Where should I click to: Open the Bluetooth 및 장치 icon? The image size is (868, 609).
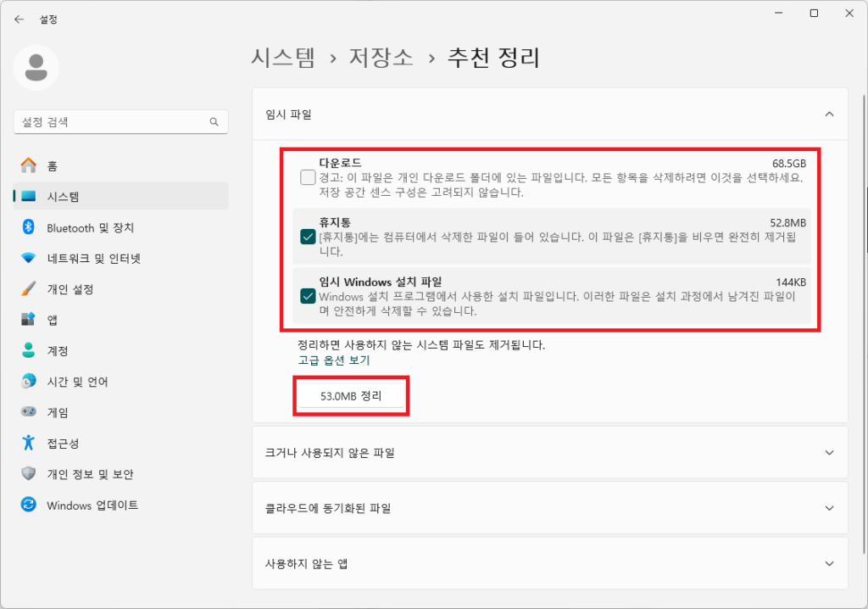28,227
